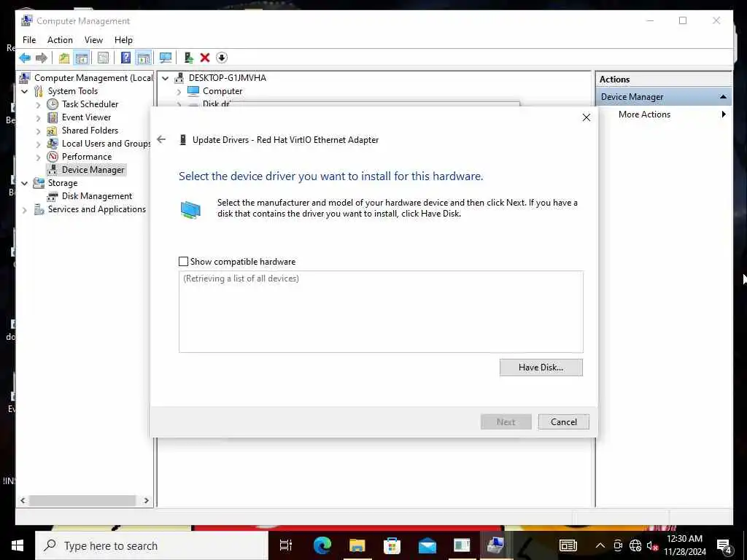Click the red X Uninstall device icon

(x=205, y=58)
